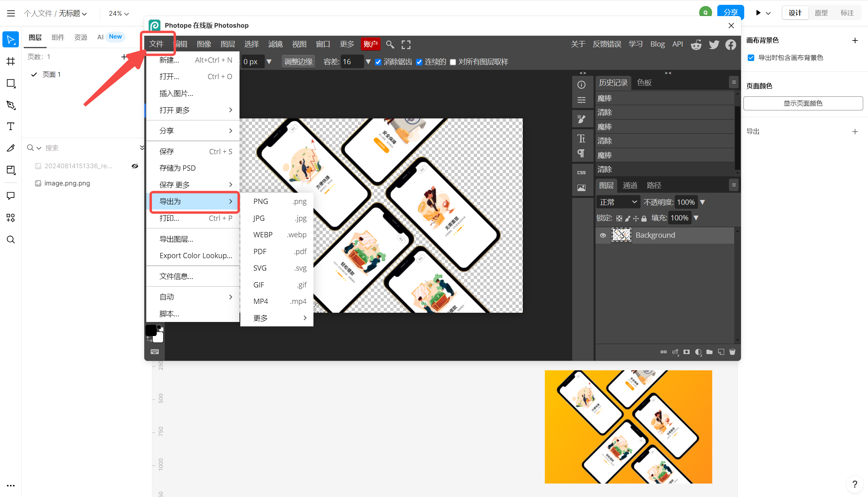Open the comment tool in left sidebar
Screen dimensions: 868x497
click(x=11, y=196)
